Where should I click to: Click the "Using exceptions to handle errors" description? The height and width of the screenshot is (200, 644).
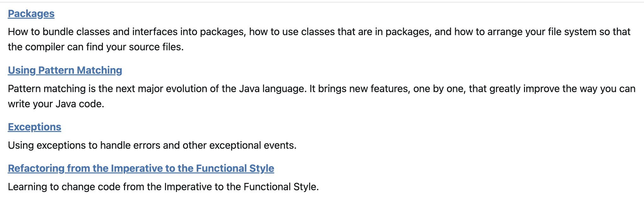click(152, 145)
